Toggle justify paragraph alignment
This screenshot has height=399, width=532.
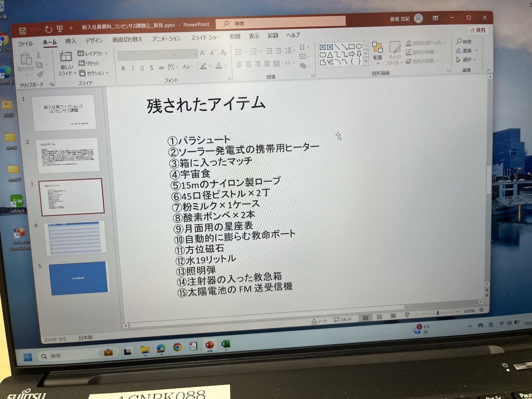point(267,64)
